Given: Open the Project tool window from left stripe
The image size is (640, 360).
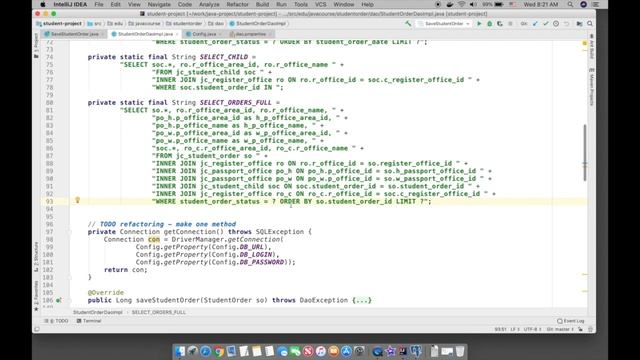Looking at the screenshot, I should tap(36, 45).
